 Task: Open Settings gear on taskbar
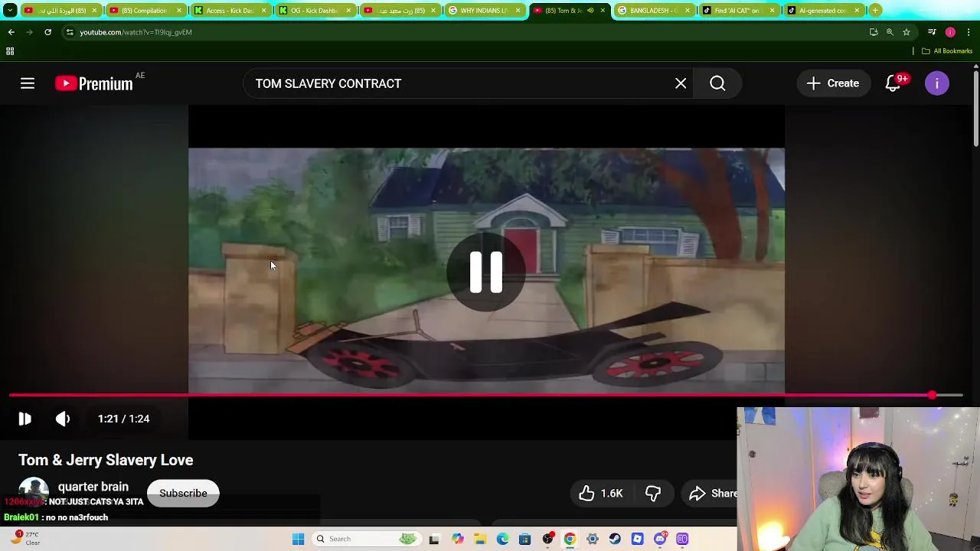[x=593, y=539]
